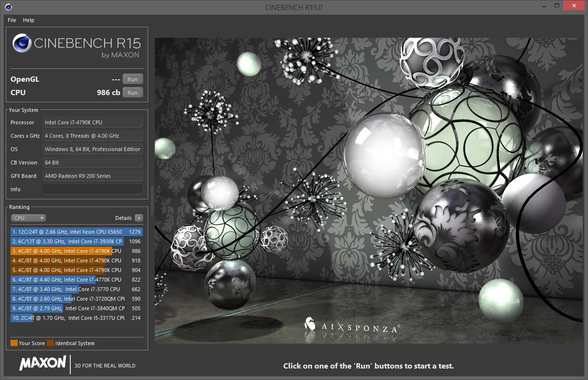Screen dimensions: 588x380
Task: Run the CPU benchmark test
Action: 133,93
